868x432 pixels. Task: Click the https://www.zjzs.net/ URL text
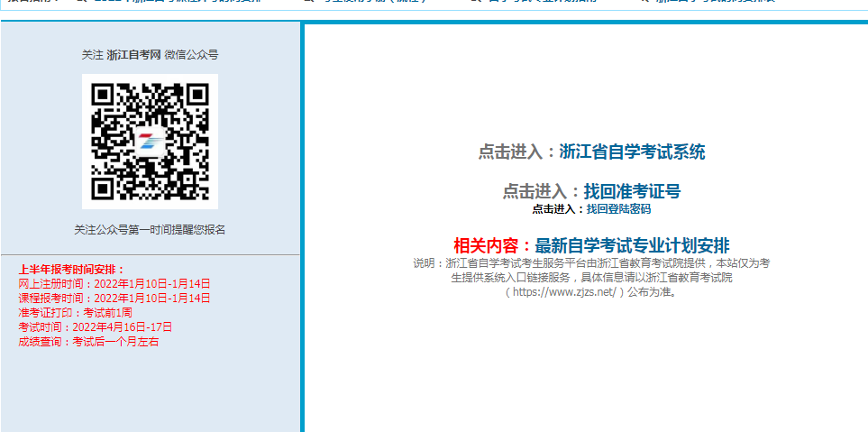pyautogui.click(x=564, y=292)
